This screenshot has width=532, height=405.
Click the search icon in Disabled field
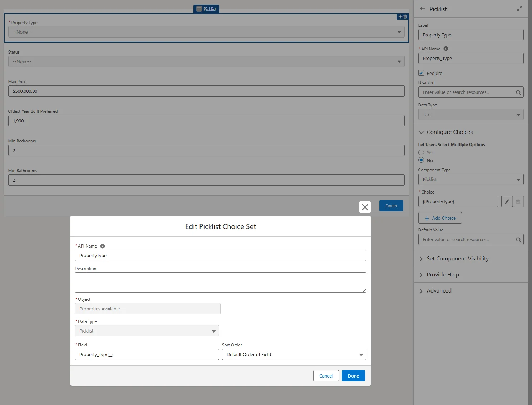(x=518, y=92)
